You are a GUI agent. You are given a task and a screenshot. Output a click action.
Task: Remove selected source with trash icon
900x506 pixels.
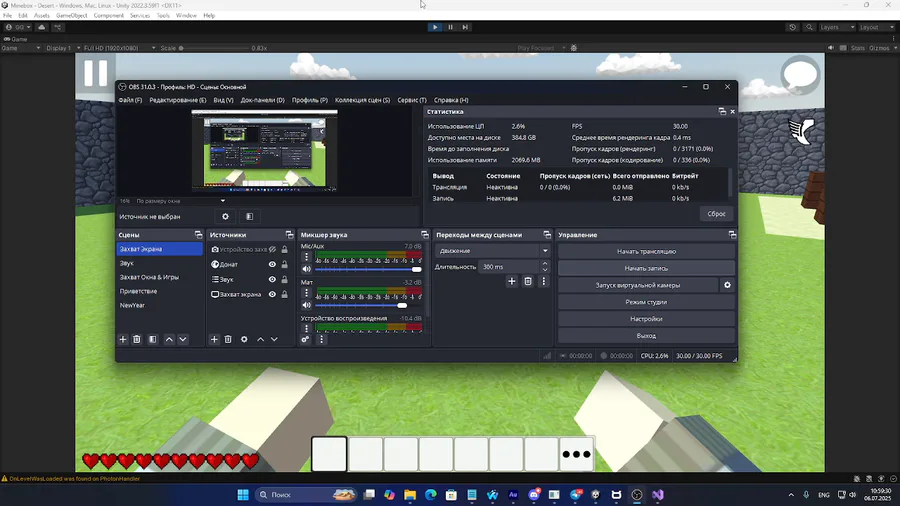pos(228,340)
